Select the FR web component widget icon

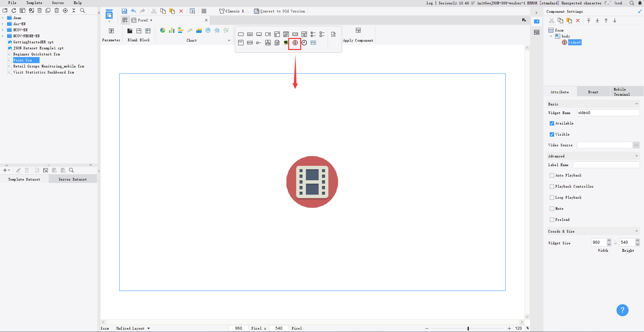[313, 43]
